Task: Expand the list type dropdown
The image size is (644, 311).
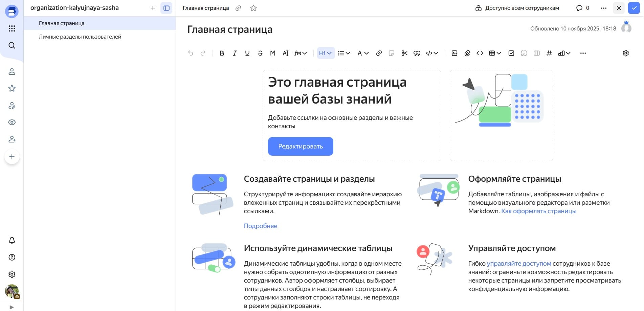Action: click(x=344, y=53)
